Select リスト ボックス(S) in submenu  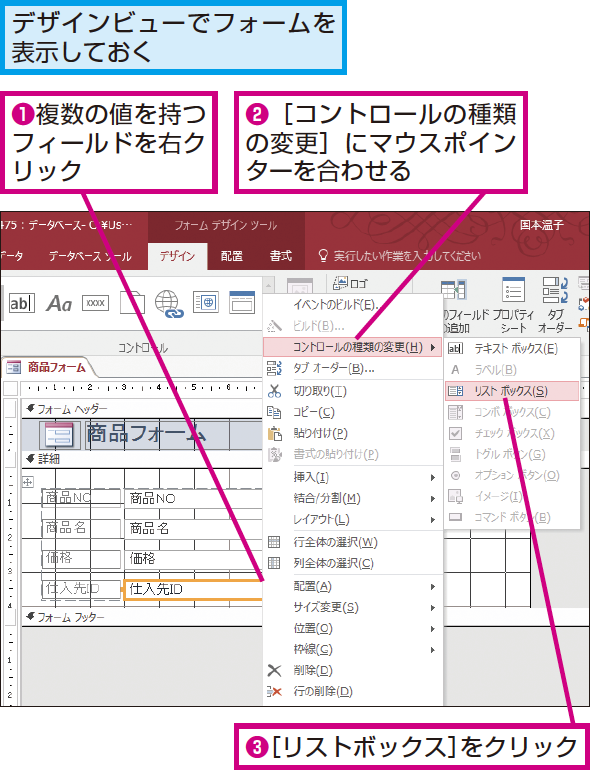tap(512, 391)
